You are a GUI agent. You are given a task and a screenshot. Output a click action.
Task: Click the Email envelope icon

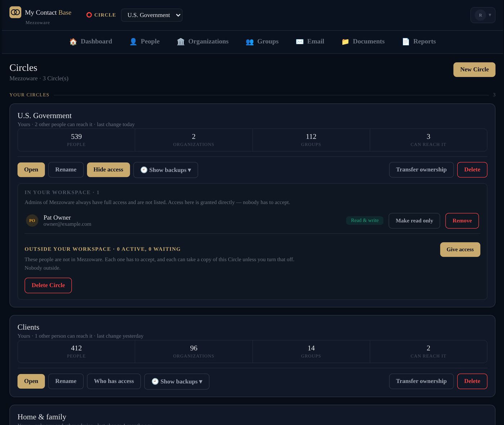click(300, 42)
